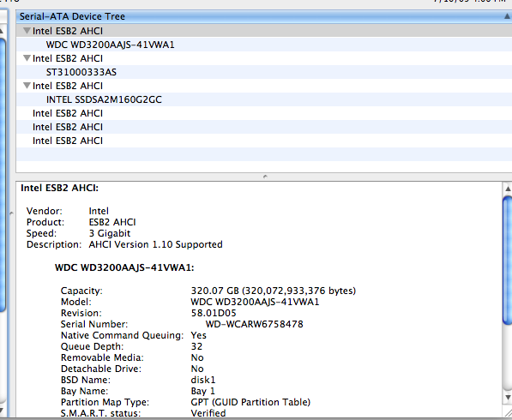This screenshot has height=420, width=512.
Task: Click the Product value ESB2 AHCI
Action: tap(112, 222)
